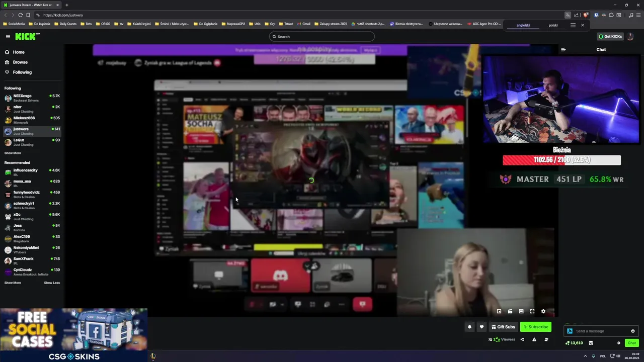The height and width of the screenshot is (362, 644).
Task: Select angielski translation tab
Action: click(523, 25)
